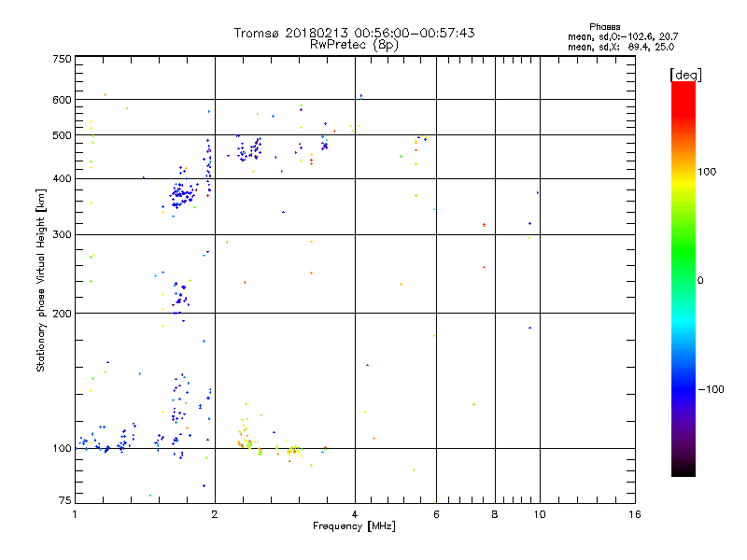Click the y-axis tick label '750'
747x560 pixels.
(x=62, y=59)
